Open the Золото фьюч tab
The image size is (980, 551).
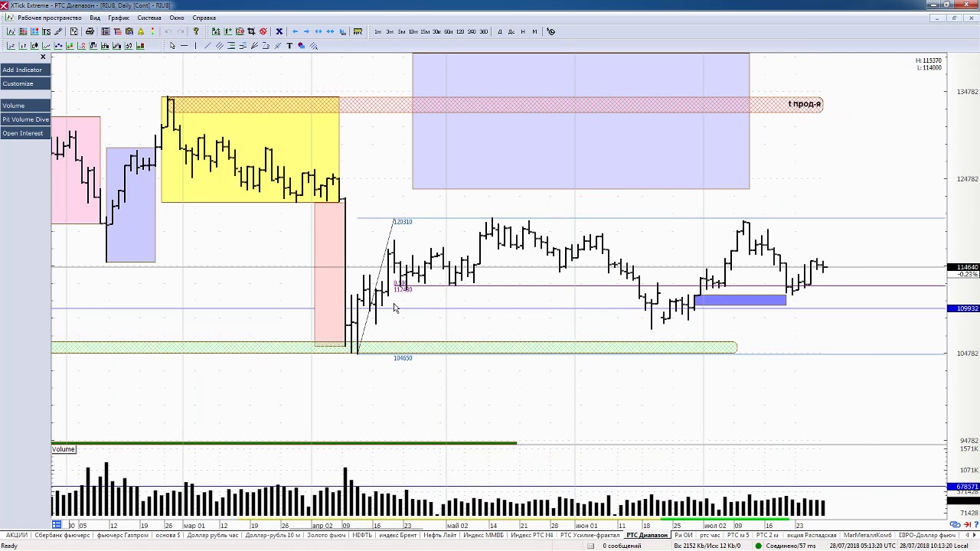(326, 535)
